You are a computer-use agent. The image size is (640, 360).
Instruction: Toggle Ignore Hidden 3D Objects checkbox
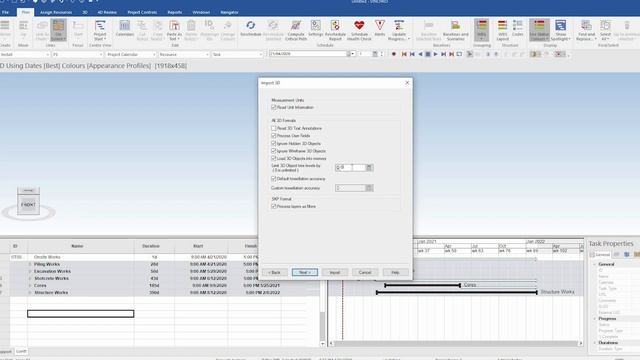274,143
